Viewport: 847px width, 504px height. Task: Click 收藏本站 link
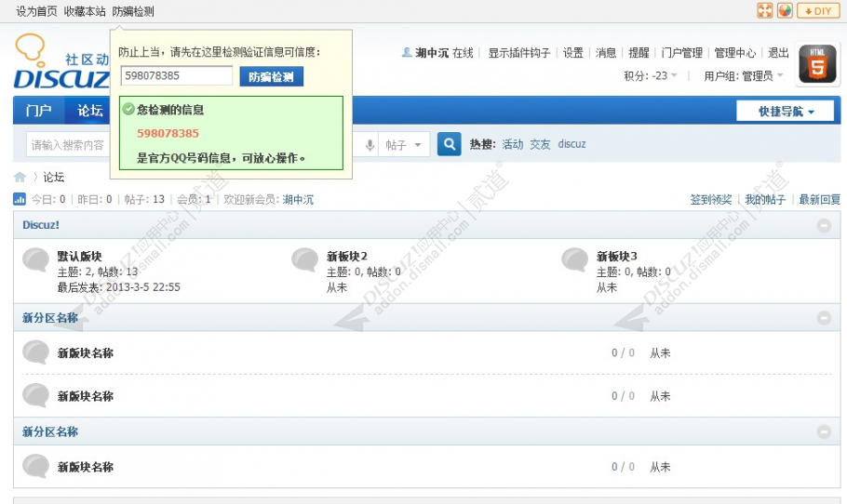click(85, 11)
